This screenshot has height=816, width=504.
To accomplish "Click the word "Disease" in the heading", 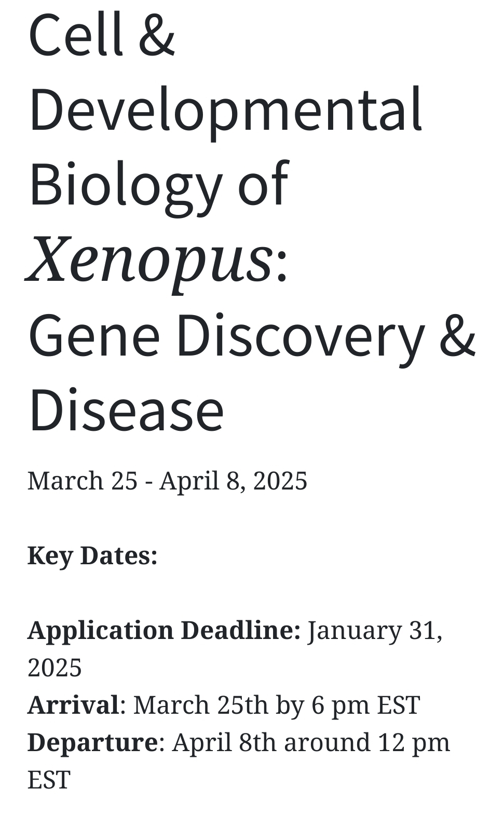I will pos(126,410).
